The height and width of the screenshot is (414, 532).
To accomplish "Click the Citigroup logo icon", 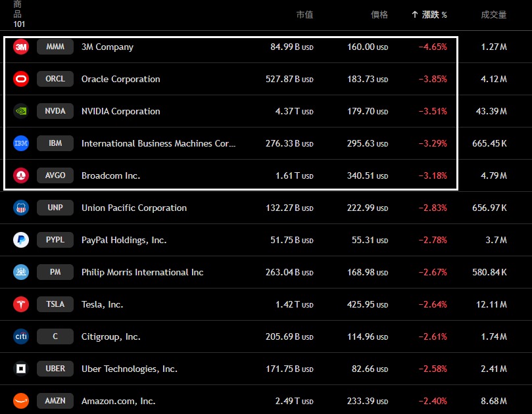I will 21,336.
